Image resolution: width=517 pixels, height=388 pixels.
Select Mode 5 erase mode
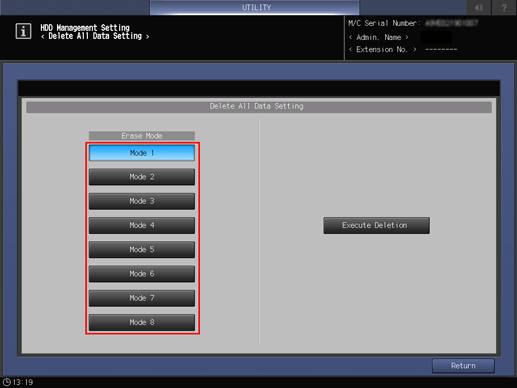[x=142, y=249]
